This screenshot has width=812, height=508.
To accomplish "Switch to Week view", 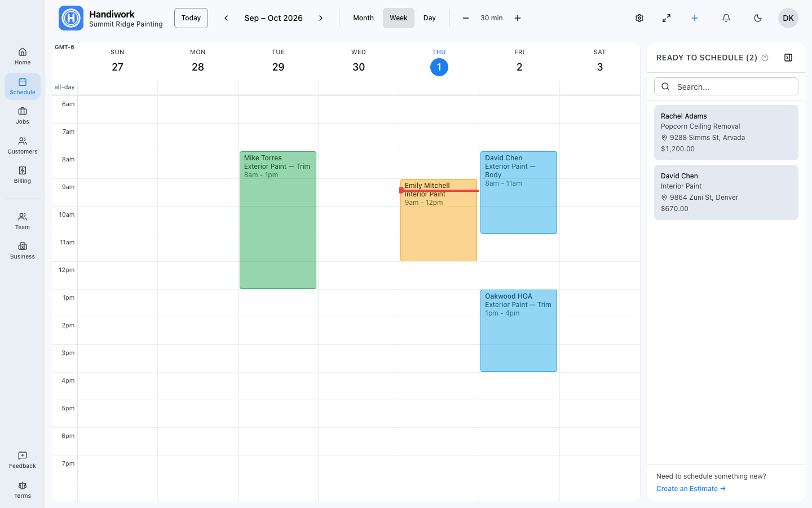I will (399, 18).
